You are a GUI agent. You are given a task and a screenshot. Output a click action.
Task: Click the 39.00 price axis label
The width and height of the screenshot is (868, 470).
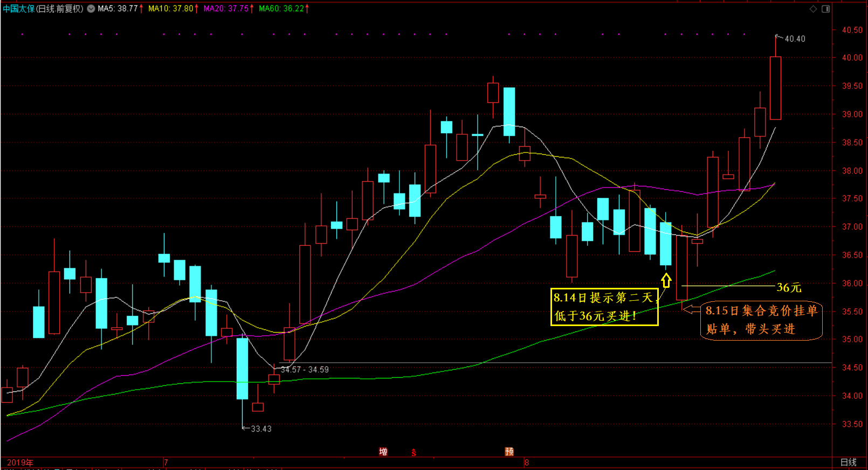click(852, 114)
